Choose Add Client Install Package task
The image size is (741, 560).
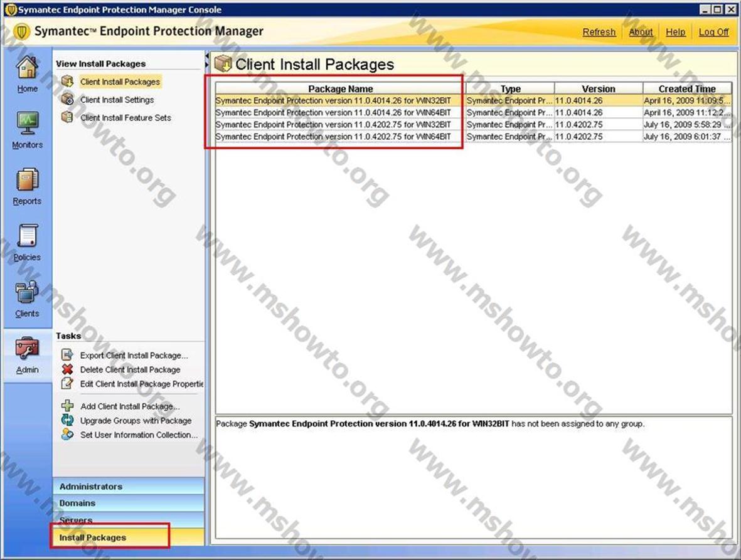click(x=130, y=406)
